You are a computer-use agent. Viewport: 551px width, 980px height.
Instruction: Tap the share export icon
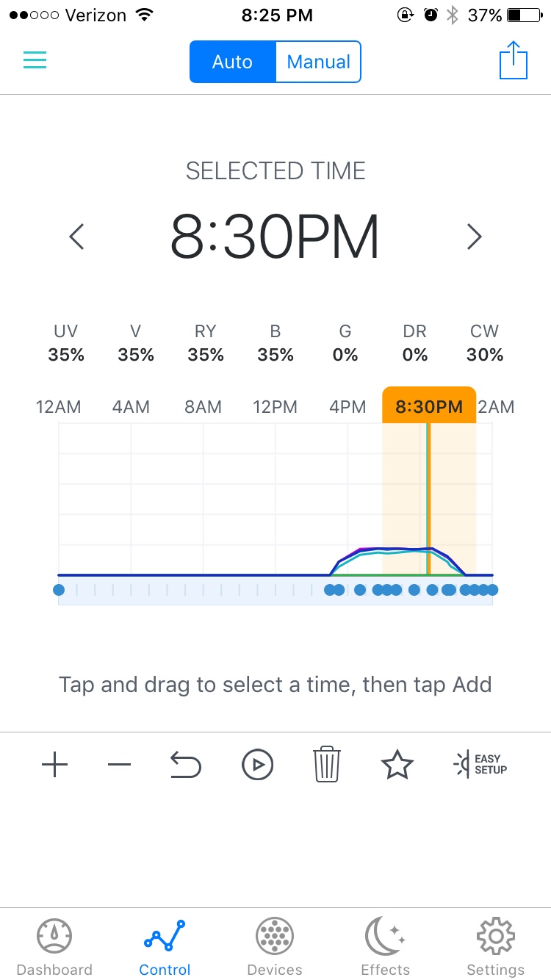coord(514,60)
